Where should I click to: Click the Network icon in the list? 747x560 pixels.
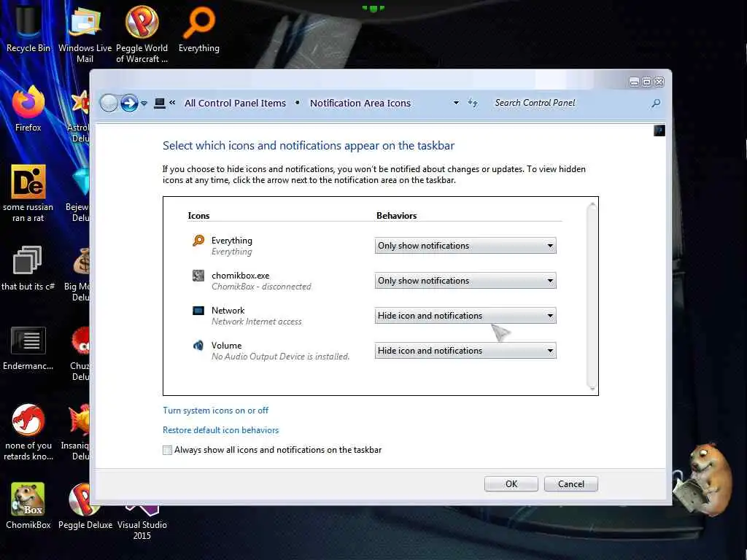click(x=198, y=311)
